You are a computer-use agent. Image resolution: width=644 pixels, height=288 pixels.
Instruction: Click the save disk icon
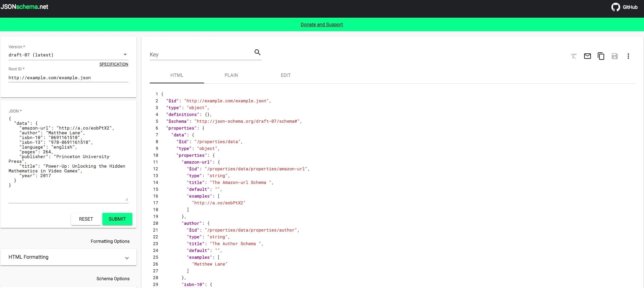614,56
